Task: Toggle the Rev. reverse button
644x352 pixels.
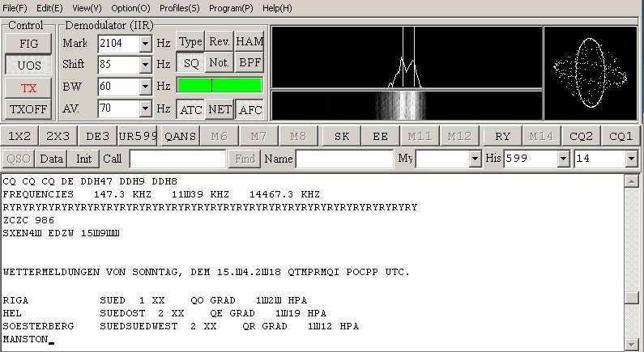Action: pos(220,41)
